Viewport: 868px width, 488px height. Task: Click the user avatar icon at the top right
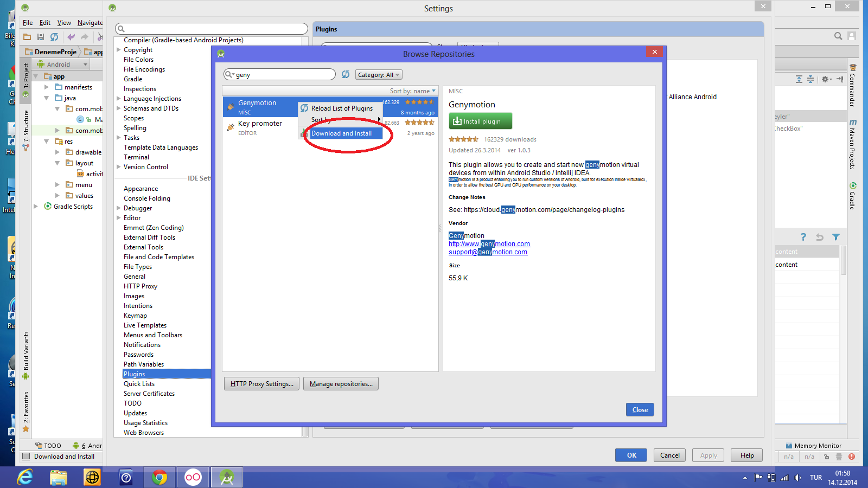click(852, 36)
